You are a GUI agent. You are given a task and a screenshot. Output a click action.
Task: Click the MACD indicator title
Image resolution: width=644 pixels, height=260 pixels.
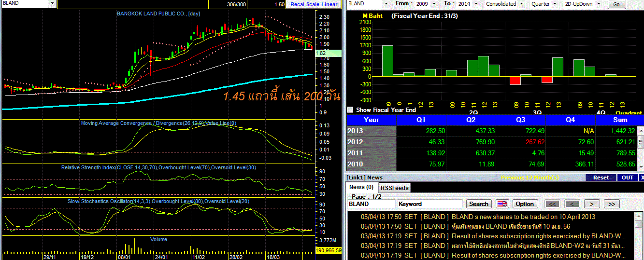(158, 123)
